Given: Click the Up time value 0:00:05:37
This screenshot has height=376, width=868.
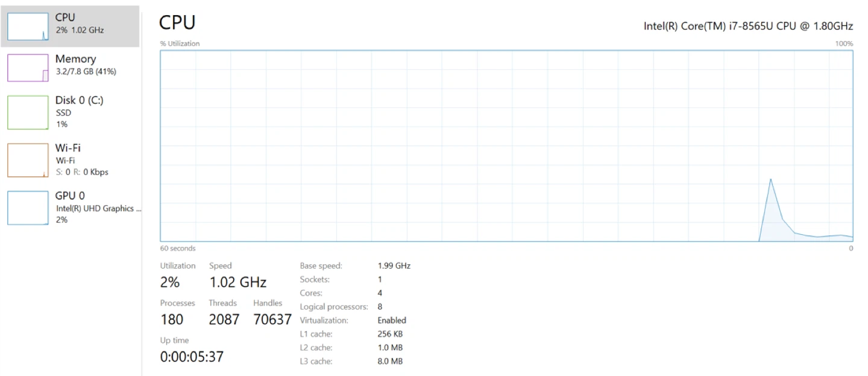Looking at the screenshot, I should [x=192, y=357].
